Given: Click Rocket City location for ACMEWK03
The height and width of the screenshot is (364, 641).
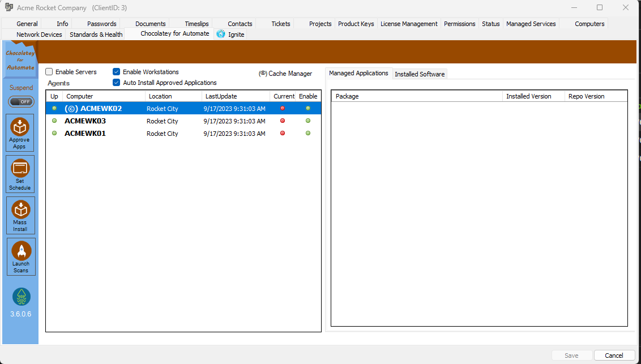Looking at the screenshot, I should (163, 121).
